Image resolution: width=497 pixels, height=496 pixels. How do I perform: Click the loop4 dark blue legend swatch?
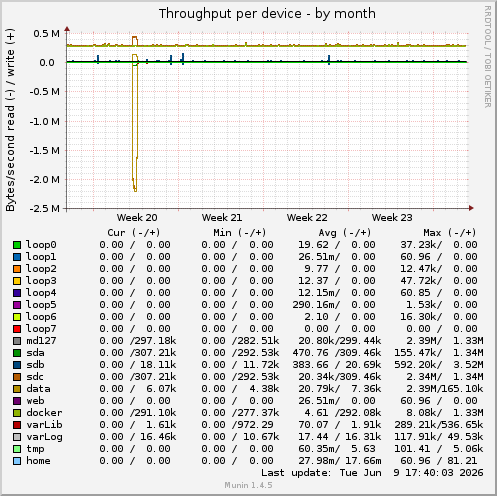(17, 293)
